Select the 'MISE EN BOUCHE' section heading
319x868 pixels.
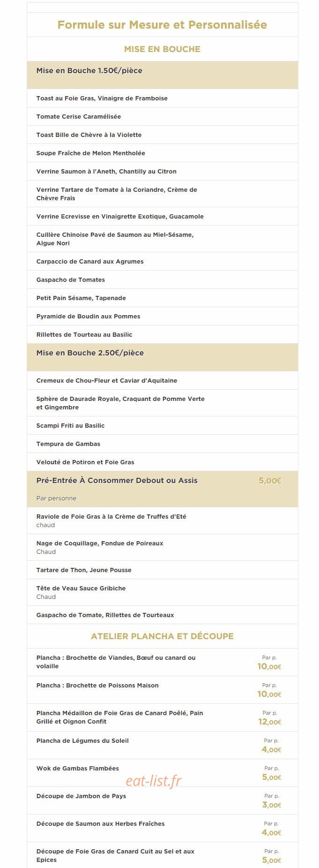click(x=162, y=49)
